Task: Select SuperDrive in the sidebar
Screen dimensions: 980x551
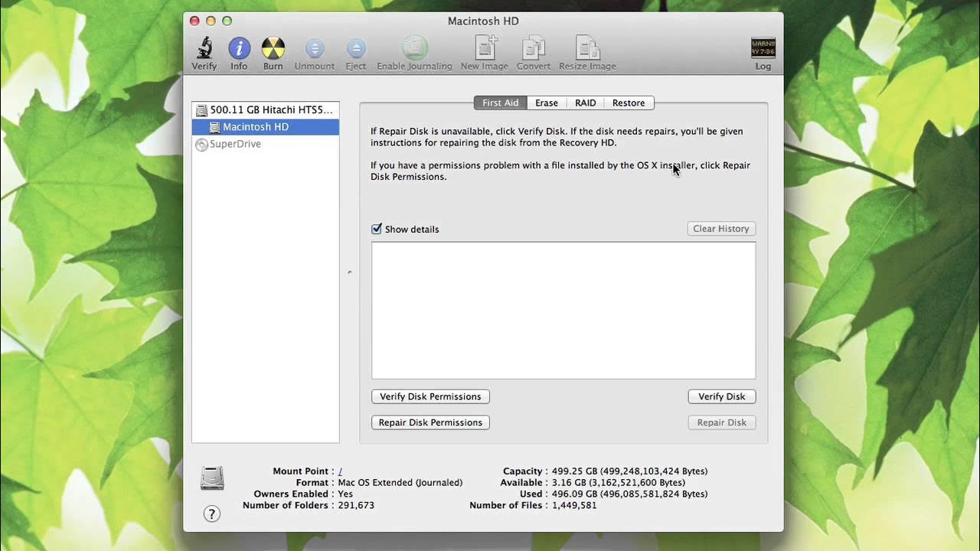Action: [x=265, y=144]
